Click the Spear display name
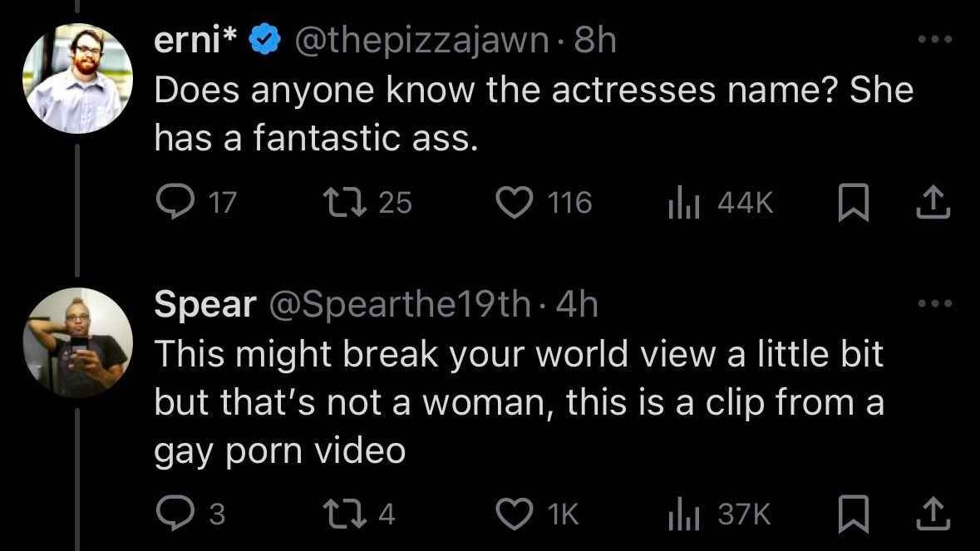980x551 pixels. pyautogui.click(x=204, y=306)
